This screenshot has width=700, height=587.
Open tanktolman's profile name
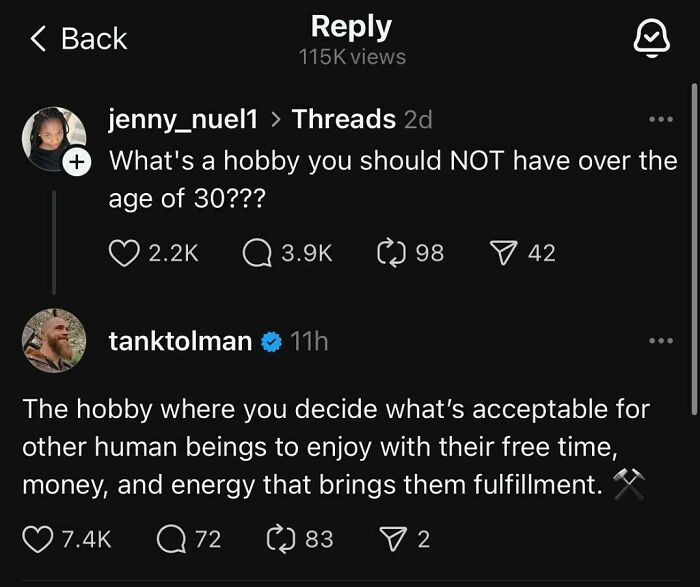[180, 341]
